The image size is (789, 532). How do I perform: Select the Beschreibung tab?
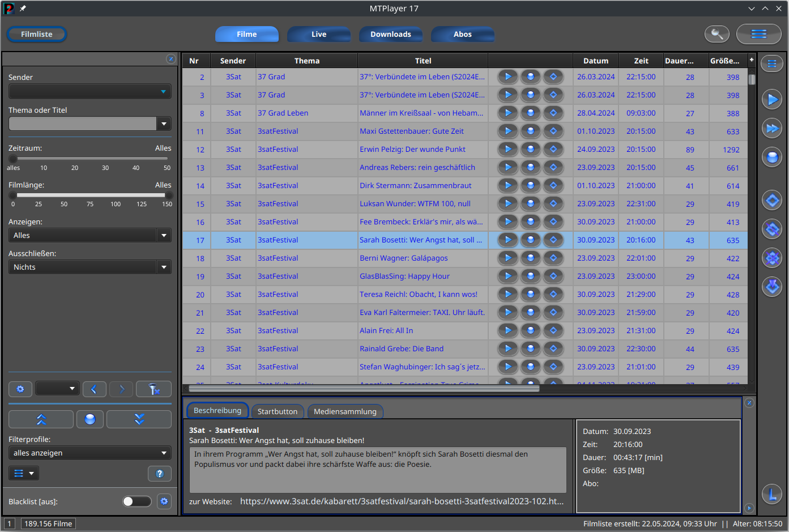217,411
